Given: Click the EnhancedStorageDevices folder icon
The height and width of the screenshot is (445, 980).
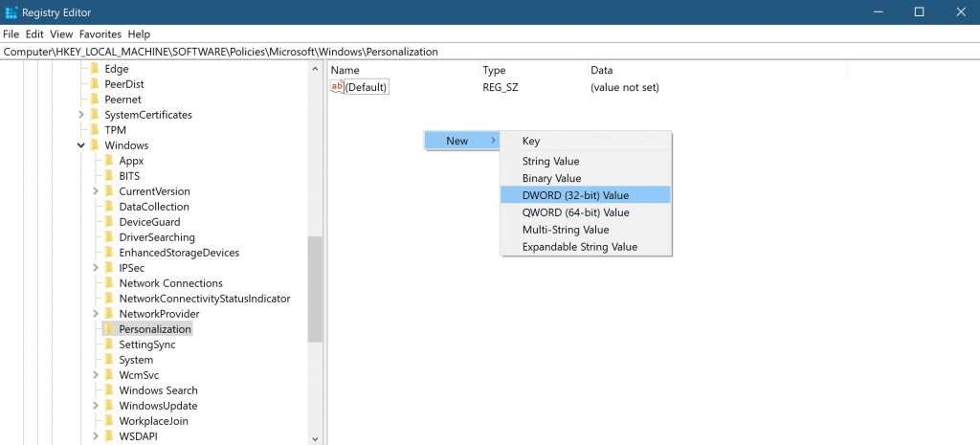Looking at the screenshot, I should (x=109, y=253).
